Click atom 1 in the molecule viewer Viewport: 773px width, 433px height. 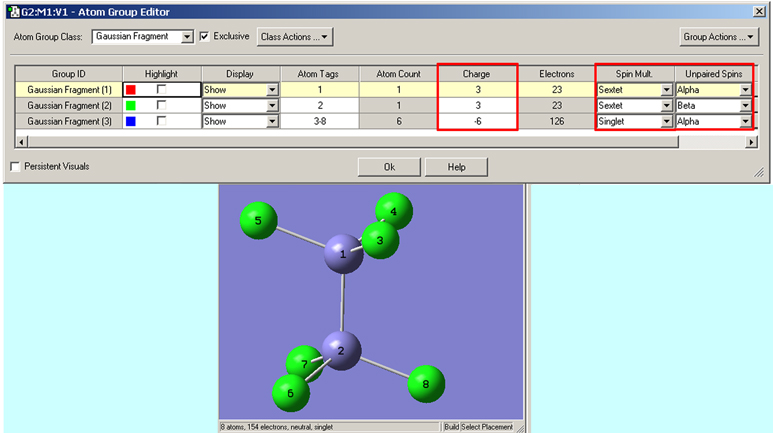coord(345,256)
